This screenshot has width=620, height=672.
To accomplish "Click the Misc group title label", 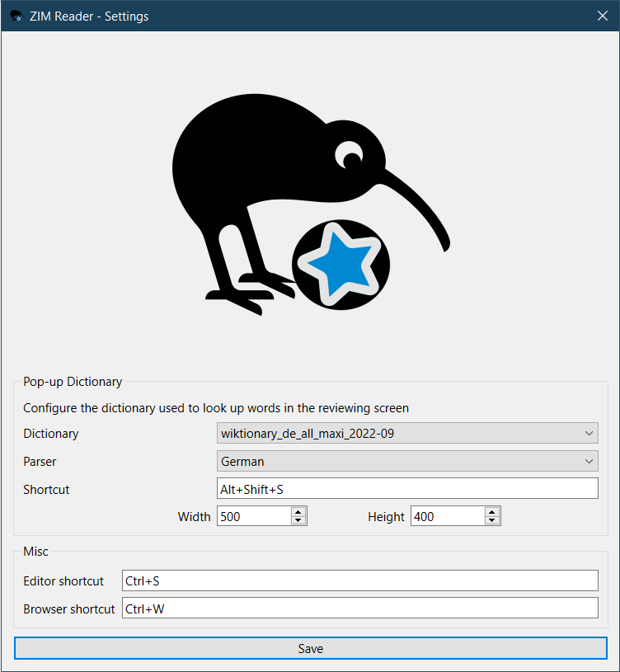I will [35, 552].
